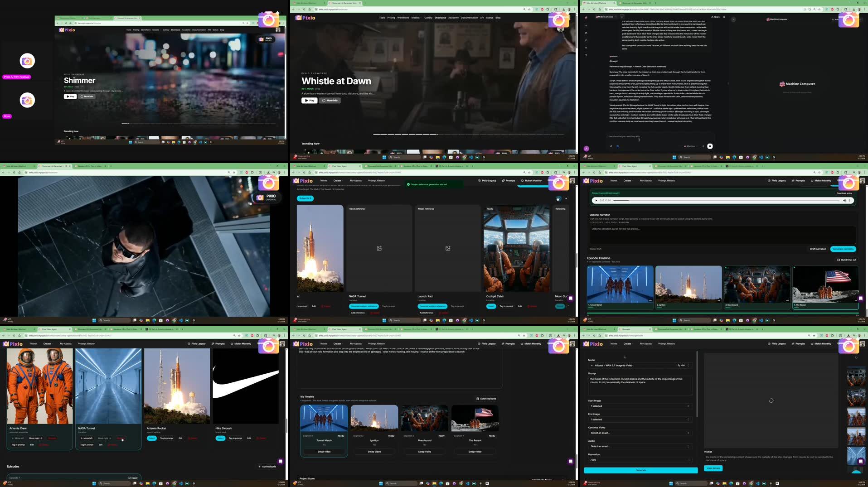Open the Models dropdown in Pixio navigation
The height and width of the screenshot is (487, 868).
416,18
